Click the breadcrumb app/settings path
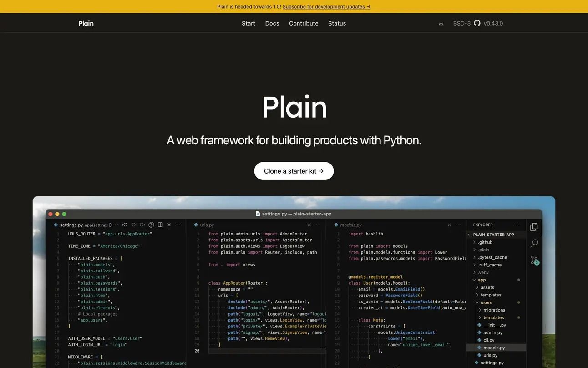 [96, 225]
